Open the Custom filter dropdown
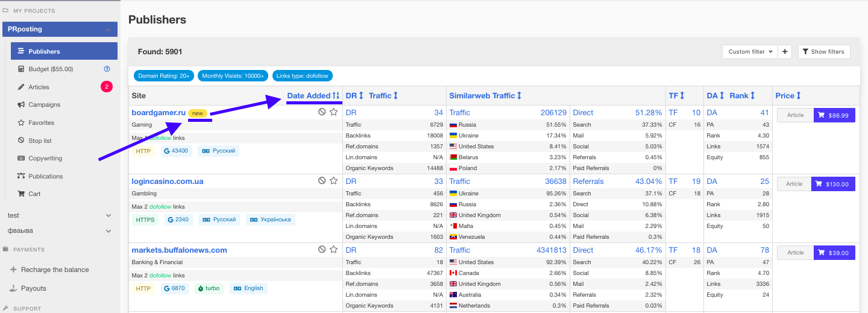Image resolution: width=868 pixels, height=313 pixels. pyautogui.click(x=750, y=52)
